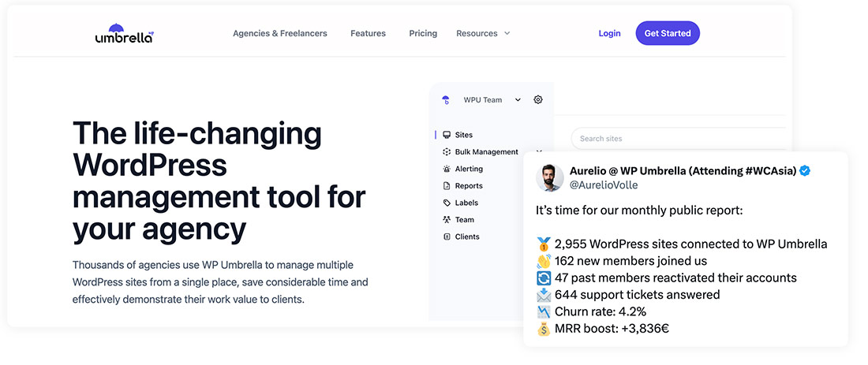This screenshot has width=868, height=365.
Task: Open settings gear next to WPU Team
Action: (x=538, y=99)
